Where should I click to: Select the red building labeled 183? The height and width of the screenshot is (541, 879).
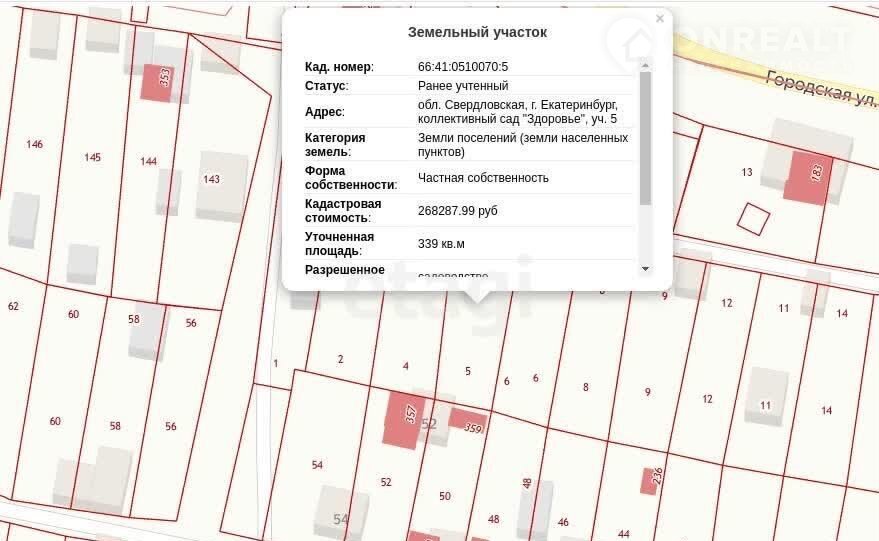808,178
